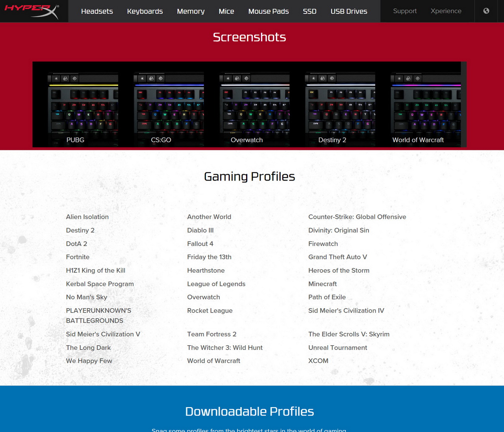
Task: Select Grand Theft Auto V profile
Action: 338,257
